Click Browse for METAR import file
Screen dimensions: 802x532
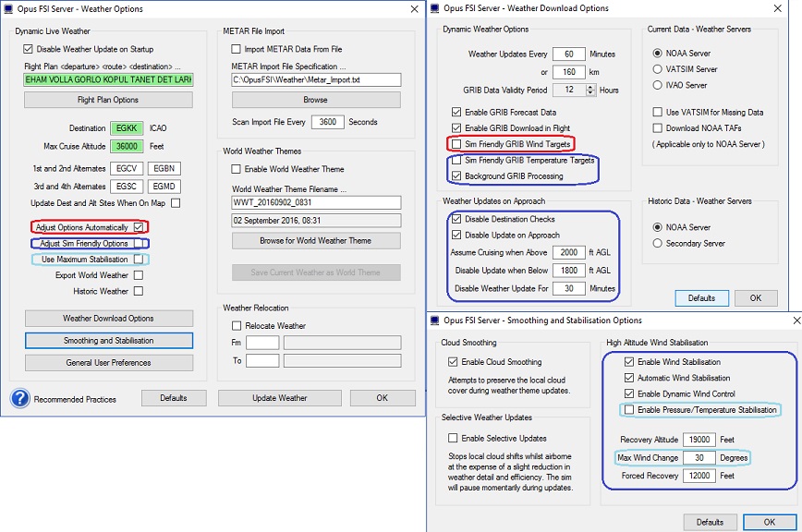tap(316, 100)
